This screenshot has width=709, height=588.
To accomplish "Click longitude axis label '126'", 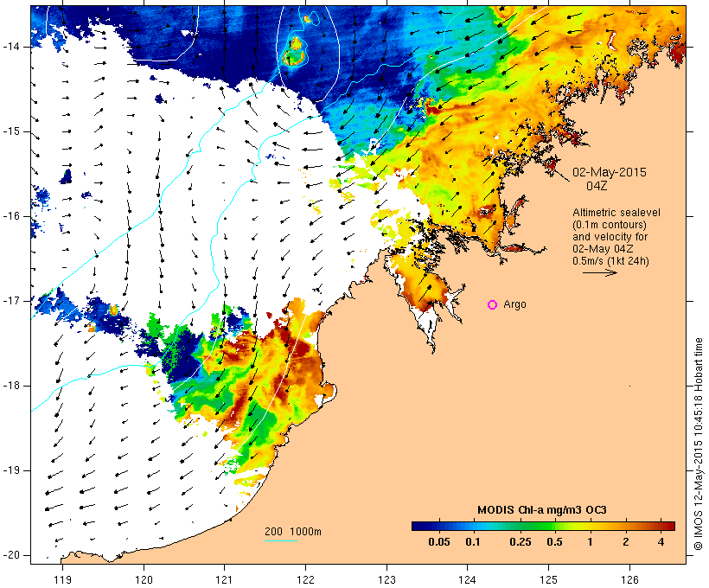I will [629, 579].
